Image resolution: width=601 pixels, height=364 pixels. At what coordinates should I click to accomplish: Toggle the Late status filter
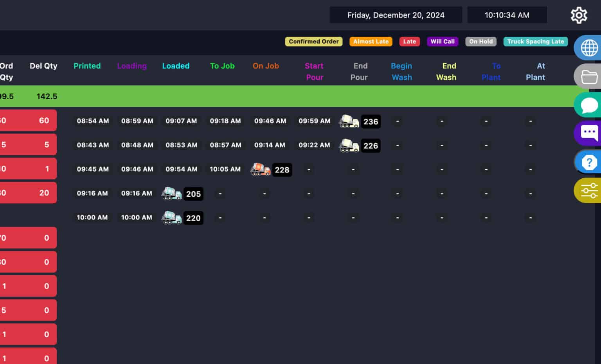click(x=409, y=41)
